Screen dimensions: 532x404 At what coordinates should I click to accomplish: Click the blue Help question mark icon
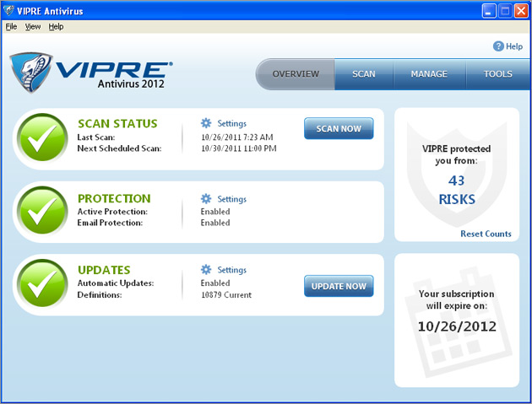click(x=498, y=46)
